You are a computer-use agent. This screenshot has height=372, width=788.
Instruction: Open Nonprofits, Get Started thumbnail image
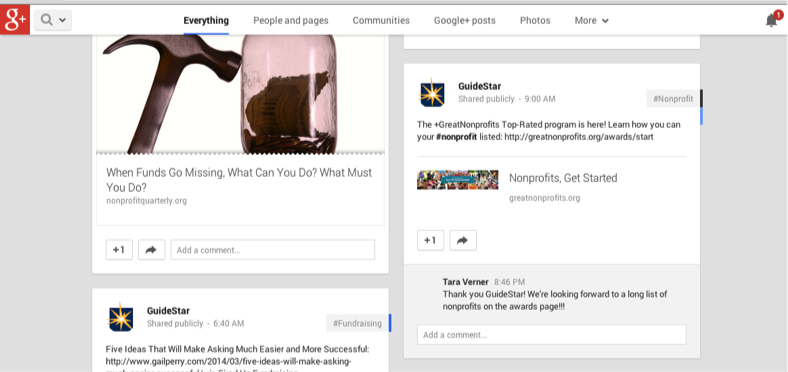point(457,179)
